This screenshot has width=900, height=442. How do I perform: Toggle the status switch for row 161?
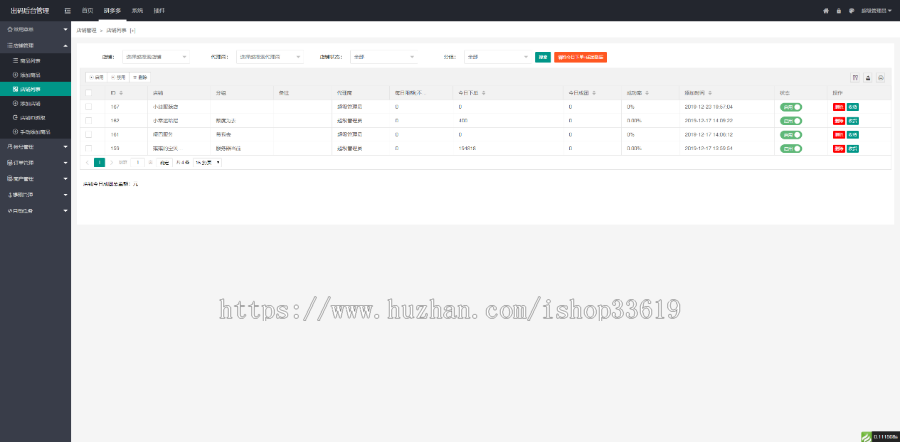click(x=791, y=134)
